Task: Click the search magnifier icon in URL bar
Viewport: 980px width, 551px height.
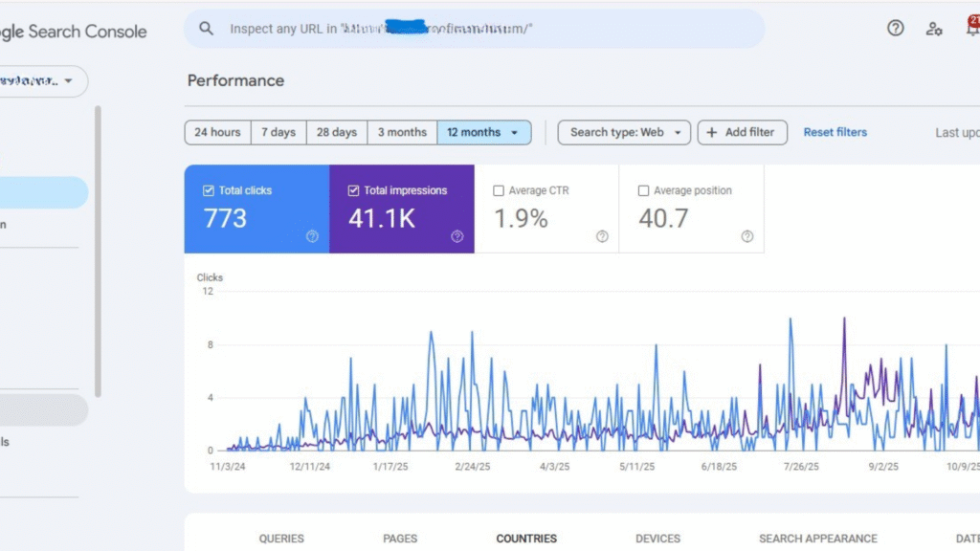Action: pos(206,29)
